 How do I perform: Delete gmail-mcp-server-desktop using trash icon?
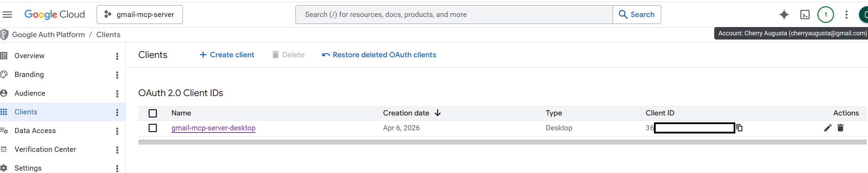pyautogui.click(x=841, y=128)
